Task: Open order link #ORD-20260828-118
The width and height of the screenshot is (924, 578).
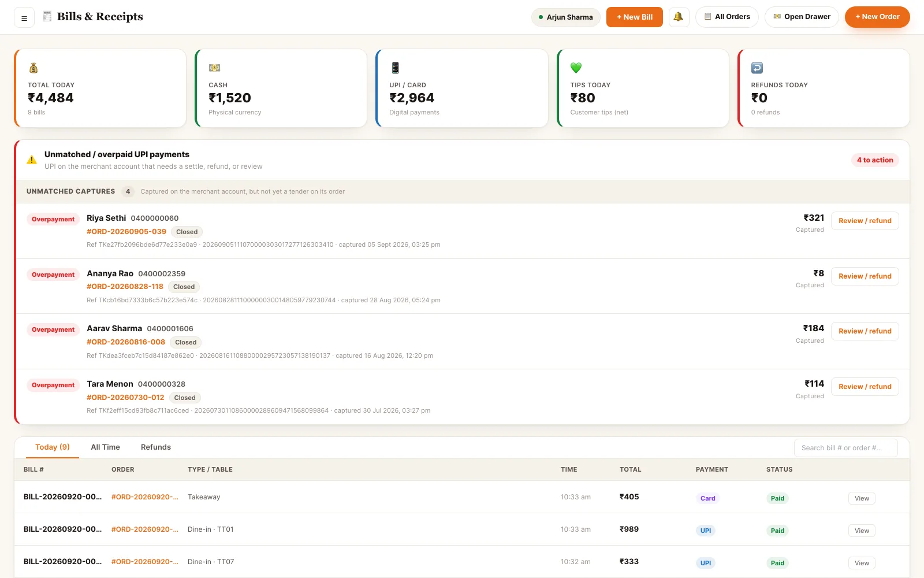Action: [x=125, y=286]
